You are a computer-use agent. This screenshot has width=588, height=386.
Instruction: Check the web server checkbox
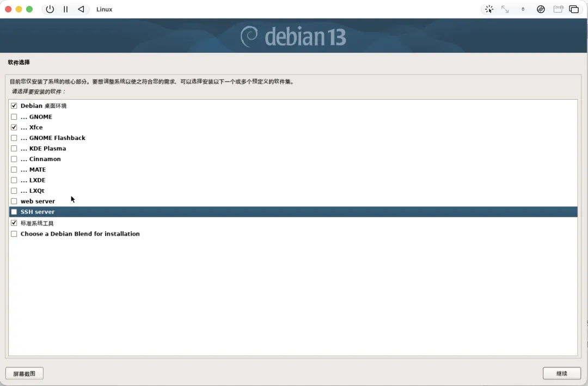pos(14,201)
